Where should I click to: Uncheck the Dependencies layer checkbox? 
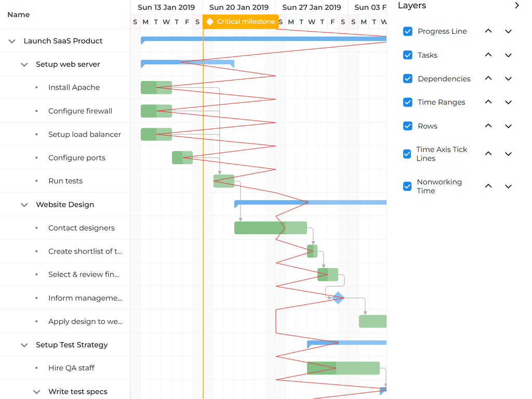click(x=407, y=78)
